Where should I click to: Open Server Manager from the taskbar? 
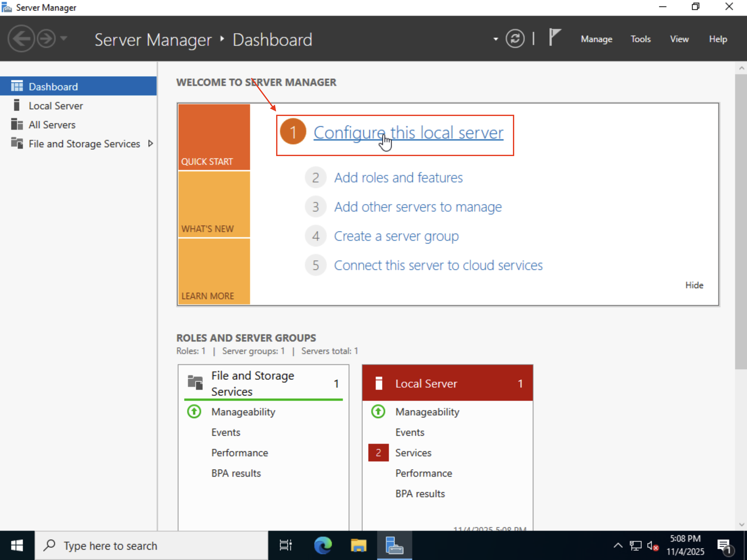click(x=394, y=545)
